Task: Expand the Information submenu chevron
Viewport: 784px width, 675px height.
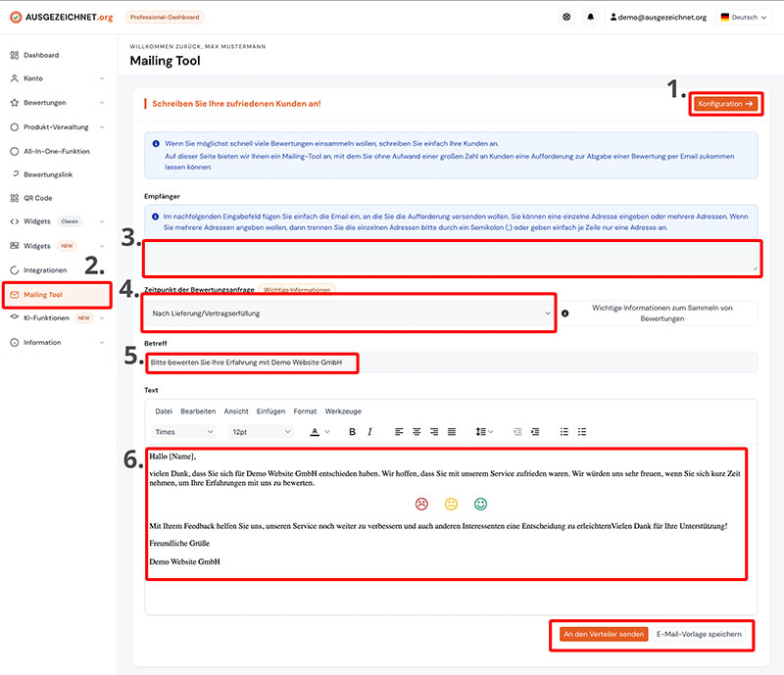Action: coord(102,343)
